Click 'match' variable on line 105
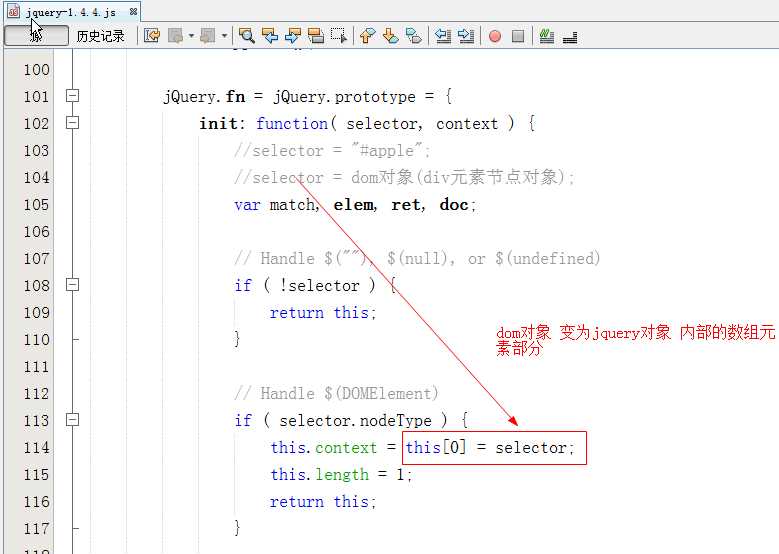 tap(294, 204)
